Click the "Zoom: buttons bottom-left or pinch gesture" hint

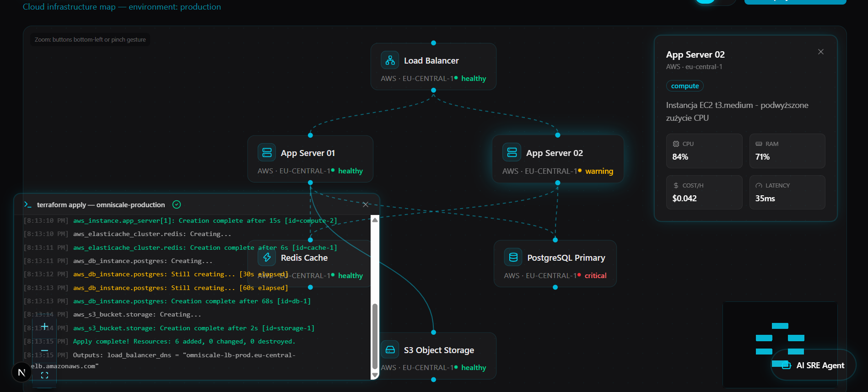tap(90, 39)
